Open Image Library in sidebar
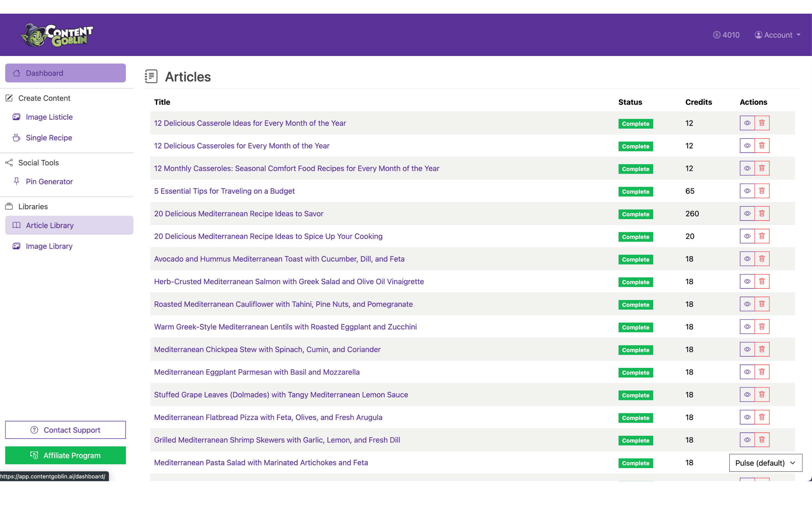The height and width of the screenshot is (508, 812). tap(49, 246)
